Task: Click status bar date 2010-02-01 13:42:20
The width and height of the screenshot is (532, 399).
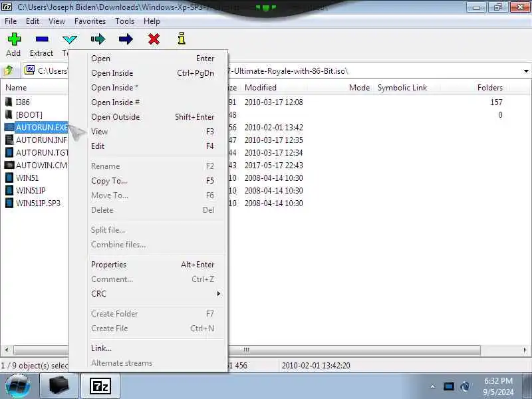Action: pyautogui.click(x=316, y=365)
